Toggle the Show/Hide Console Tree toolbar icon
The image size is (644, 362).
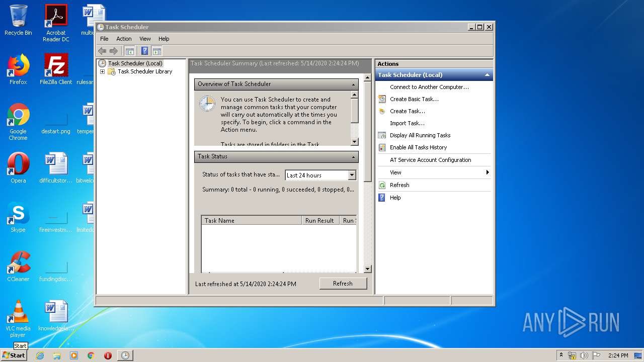click(130, 51)
